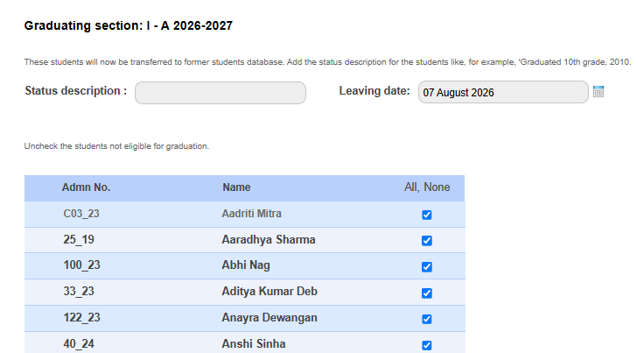The image size is (644, 353).
Task: Deselect Anayra Dewangan's graduation checkbox
Action: point(427,319)
